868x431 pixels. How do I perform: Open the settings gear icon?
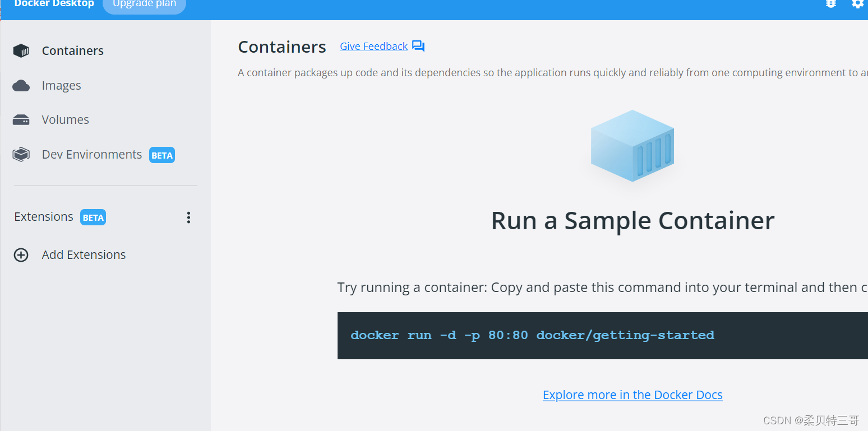[x=858, y=4]
